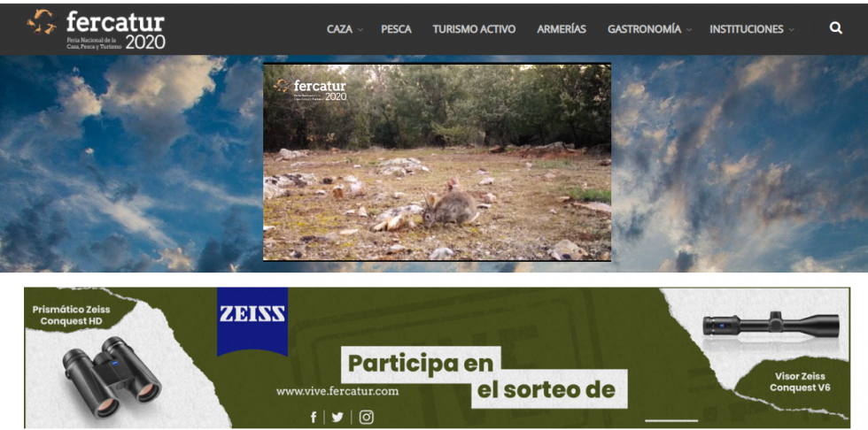This screenshot has width=868, height=430.
Task: Click Fercatur watermark logo inside the video
Action: point(311,89)
